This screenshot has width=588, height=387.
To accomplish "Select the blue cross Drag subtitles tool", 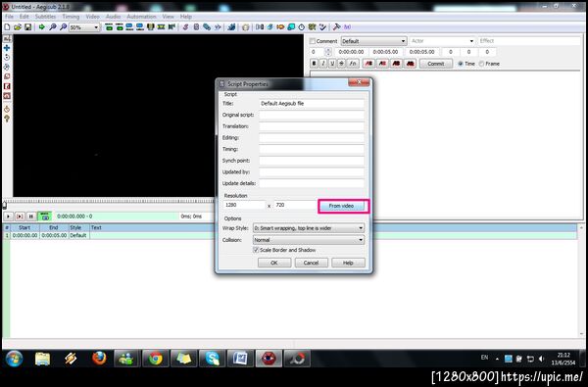I will coord(7,48).
